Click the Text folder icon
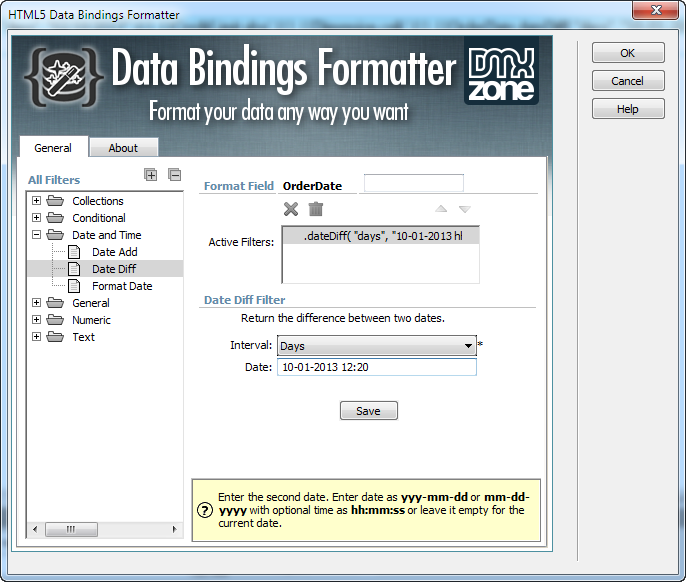 [55, 337]
